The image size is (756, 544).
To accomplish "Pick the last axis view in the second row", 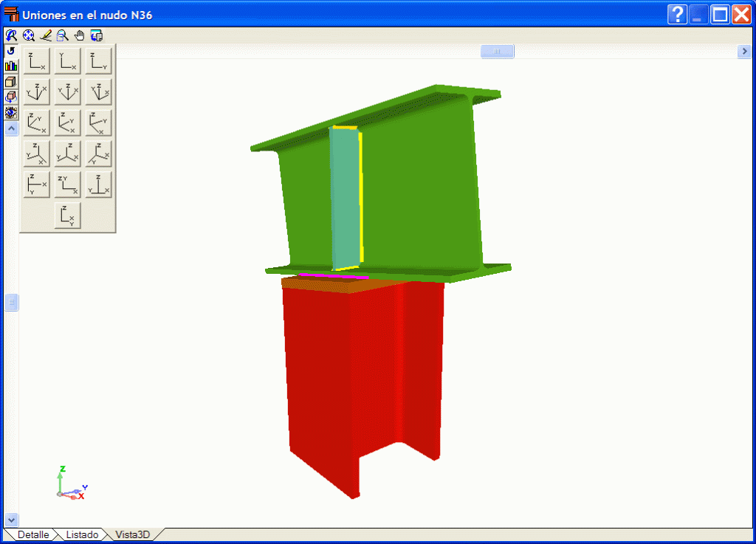I will click(x=98, y=92).
